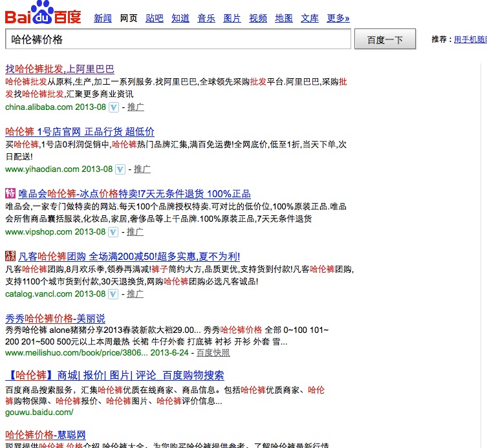487x448 pixels.
Task: Click the Vancl red seal icon
Action: pyautogui.click(x=10, y=256)
